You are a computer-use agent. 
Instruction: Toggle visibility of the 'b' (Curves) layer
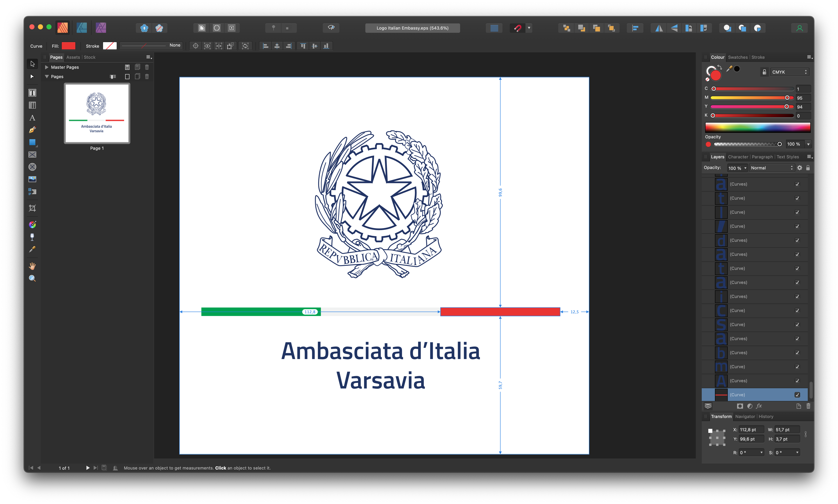(x=797, y=352)
